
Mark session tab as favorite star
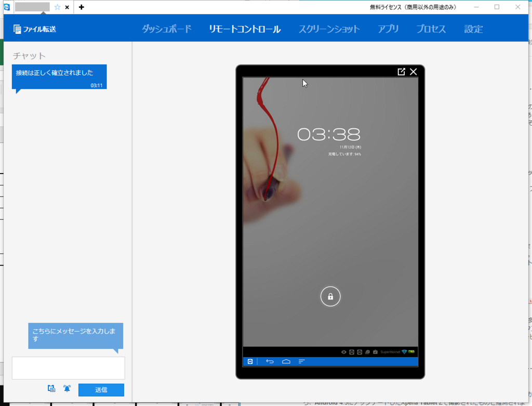point(57,7)
